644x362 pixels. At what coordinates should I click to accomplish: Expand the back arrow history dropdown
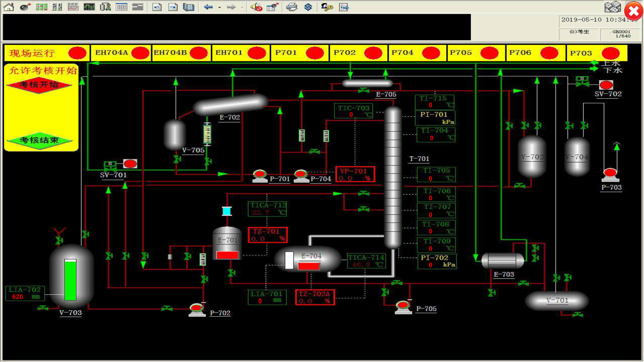tap(220, 7)
